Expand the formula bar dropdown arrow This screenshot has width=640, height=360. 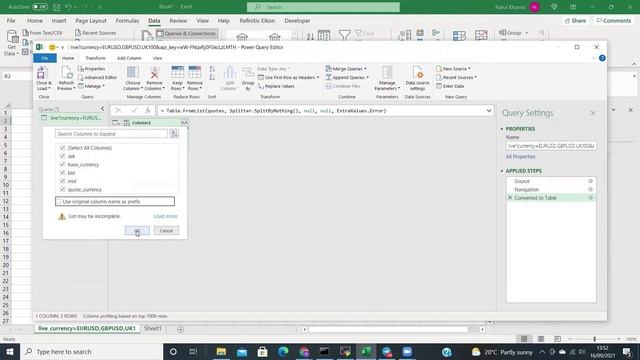489,111
